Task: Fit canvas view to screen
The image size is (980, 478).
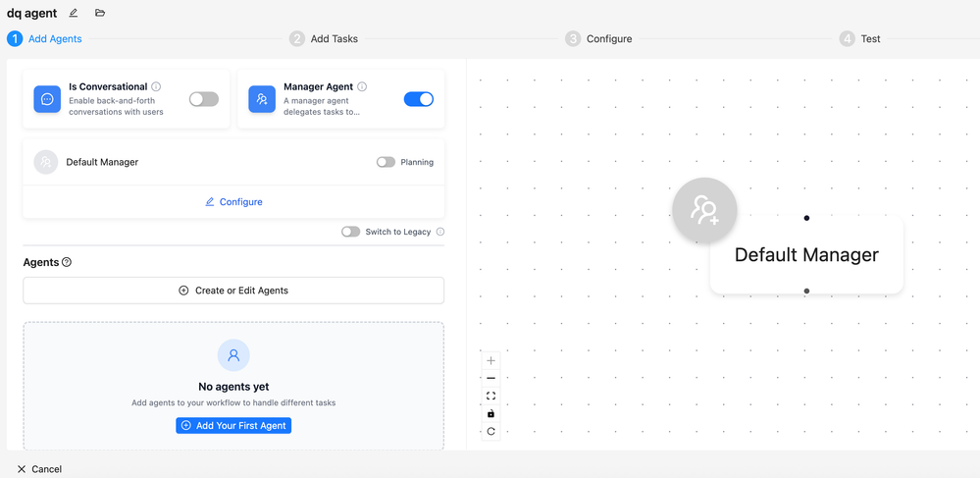Action: click(490, 396)
